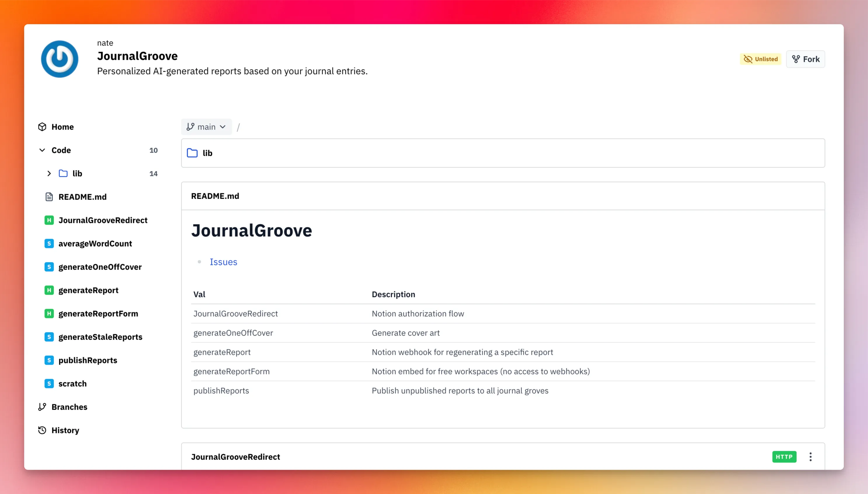Open the main branch dropdown
The image size is (868, 494).
[206, 127]
